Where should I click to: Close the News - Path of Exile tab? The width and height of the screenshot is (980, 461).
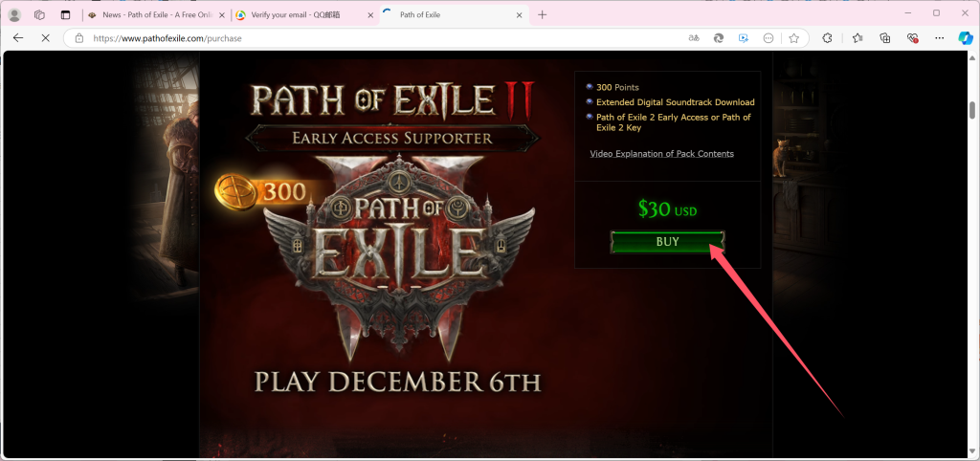(x=222, y=15)
